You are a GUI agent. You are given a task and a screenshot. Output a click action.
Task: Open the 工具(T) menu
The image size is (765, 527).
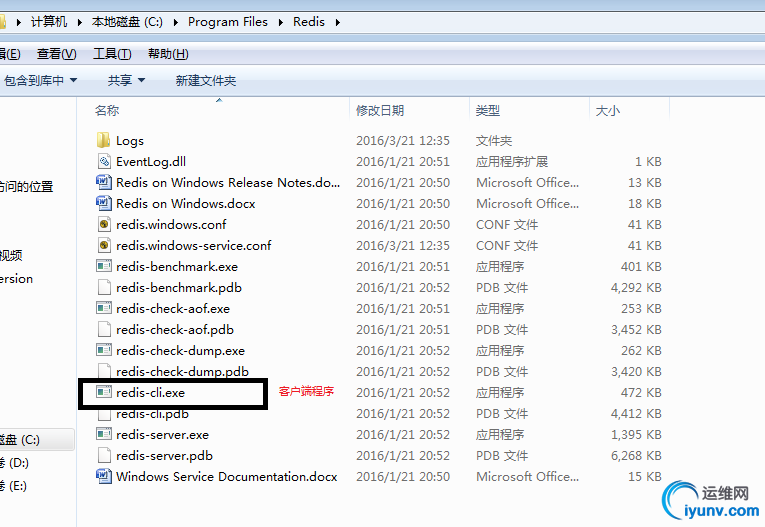tap(112, 54)
